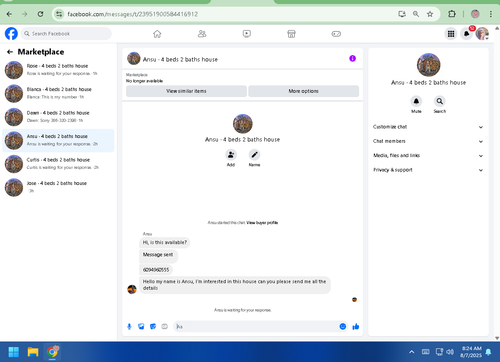Open Blanca's 4 beds 2 baths conversation

point(58,93)
